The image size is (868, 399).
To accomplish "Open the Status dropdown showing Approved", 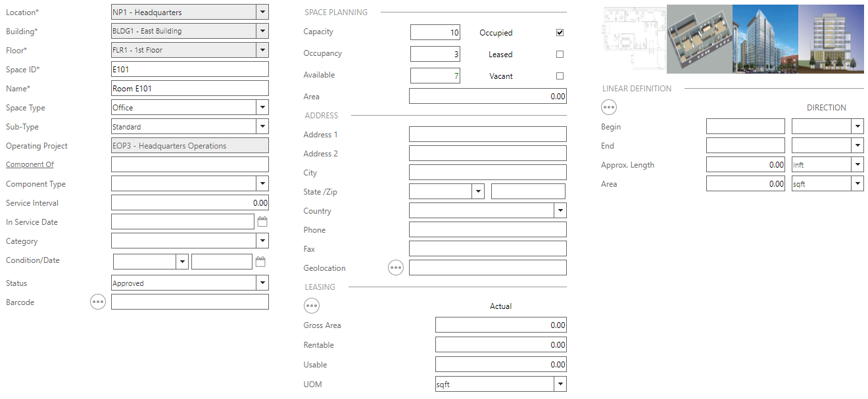I will point(262,283).
